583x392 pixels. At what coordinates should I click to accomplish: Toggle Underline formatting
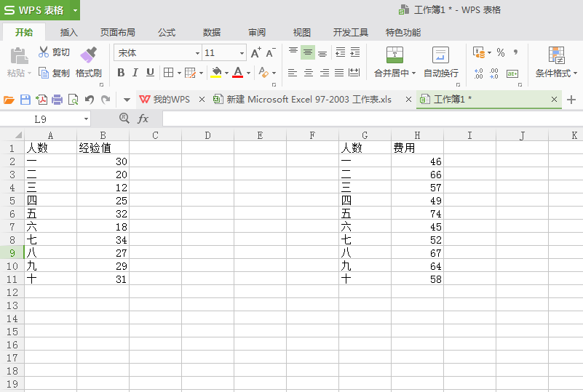[x=150, y=73]
